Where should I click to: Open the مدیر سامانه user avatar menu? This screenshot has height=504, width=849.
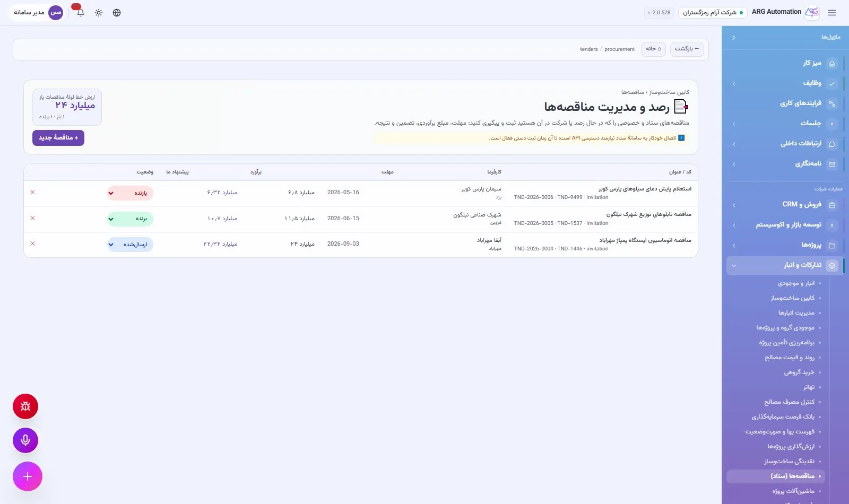37,12
